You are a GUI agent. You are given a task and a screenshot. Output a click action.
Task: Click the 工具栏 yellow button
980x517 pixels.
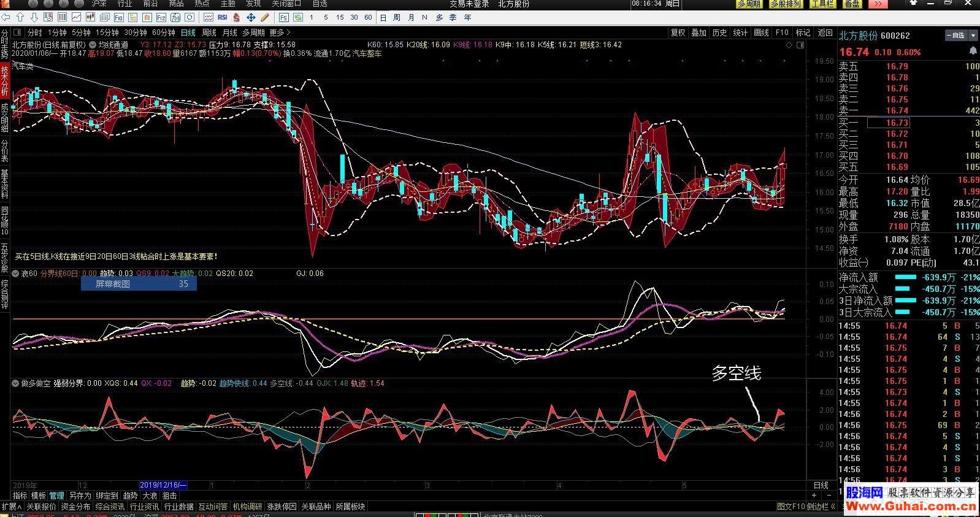click(x=822, y=4)
